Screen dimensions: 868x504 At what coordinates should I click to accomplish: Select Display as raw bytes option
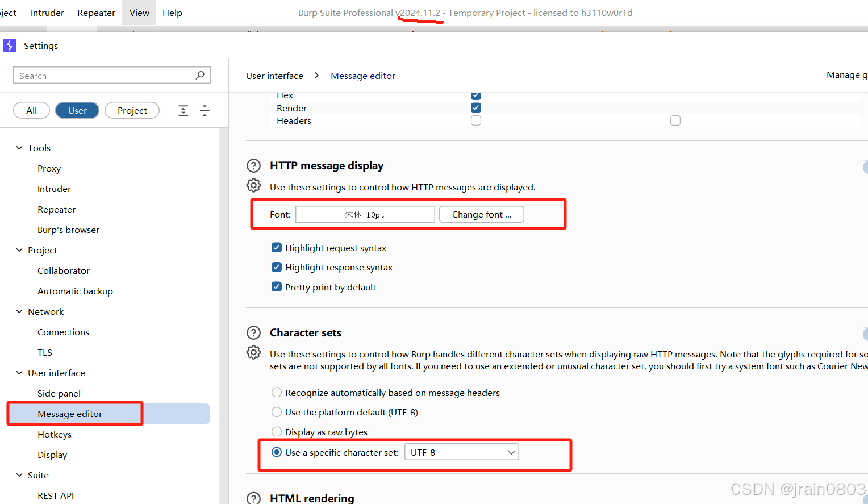(277, 432)
